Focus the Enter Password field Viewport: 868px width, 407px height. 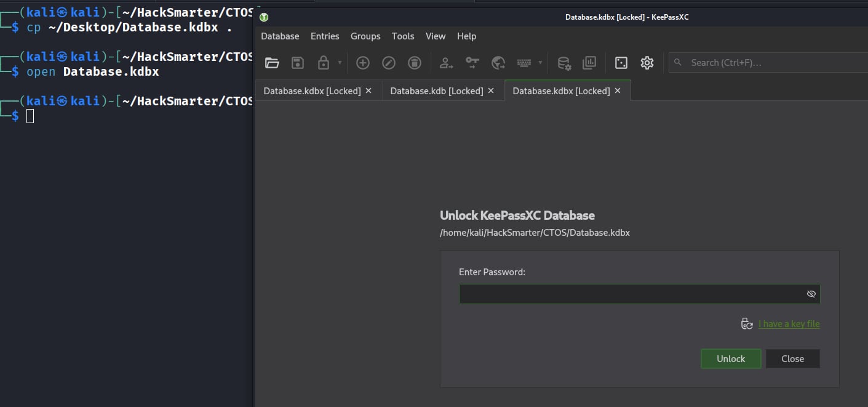(640, 294)
